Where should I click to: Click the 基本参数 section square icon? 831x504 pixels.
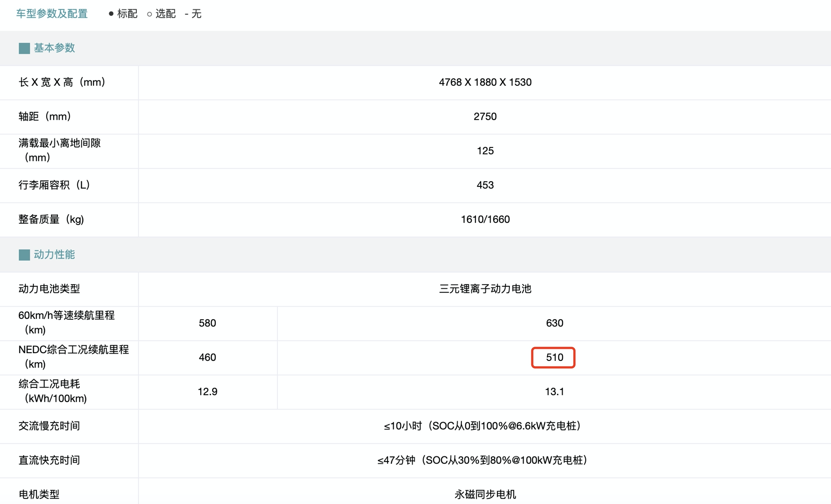pos(24,48)
